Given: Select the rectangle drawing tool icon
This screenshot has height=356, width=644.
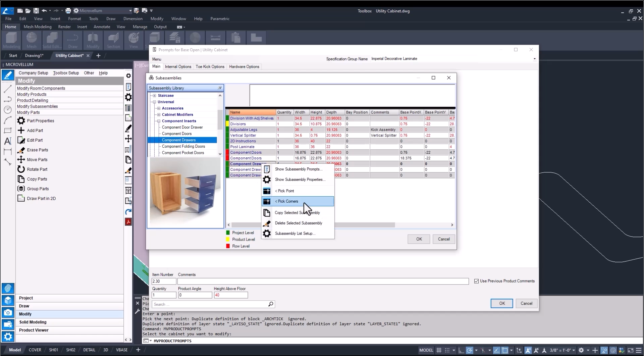Looking at the screenshot, I should [x=8, y=131].
